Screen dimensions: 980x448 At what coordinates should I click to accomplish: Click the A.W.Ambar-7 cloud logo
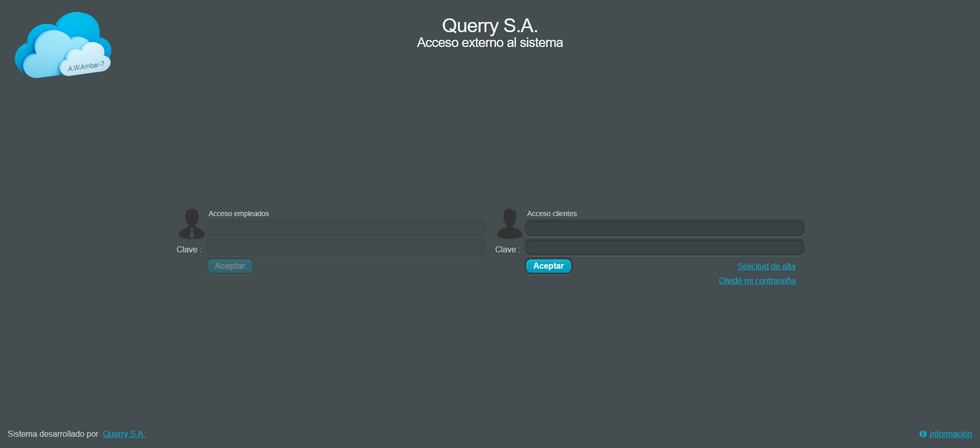(63, 45)
